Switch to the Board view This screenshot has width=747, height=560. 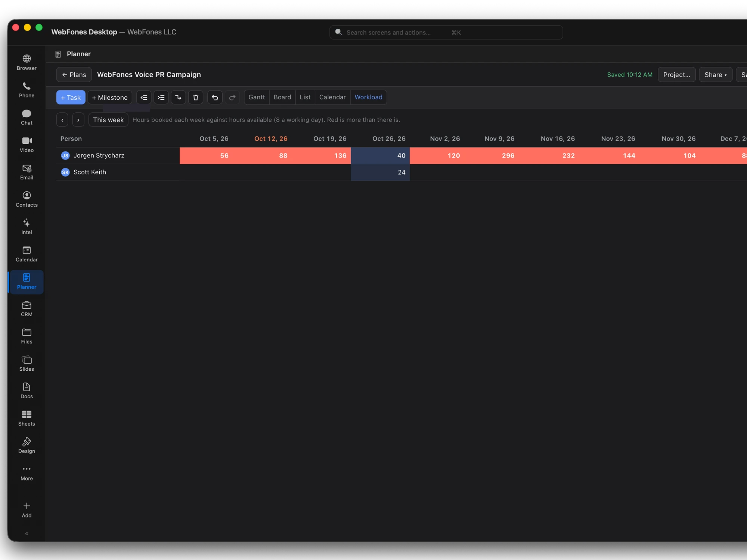pos(282,97)
